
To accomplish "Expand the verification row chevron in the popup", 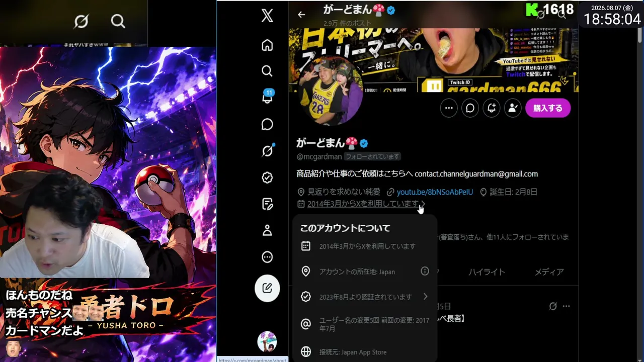I will pos(425,297).
